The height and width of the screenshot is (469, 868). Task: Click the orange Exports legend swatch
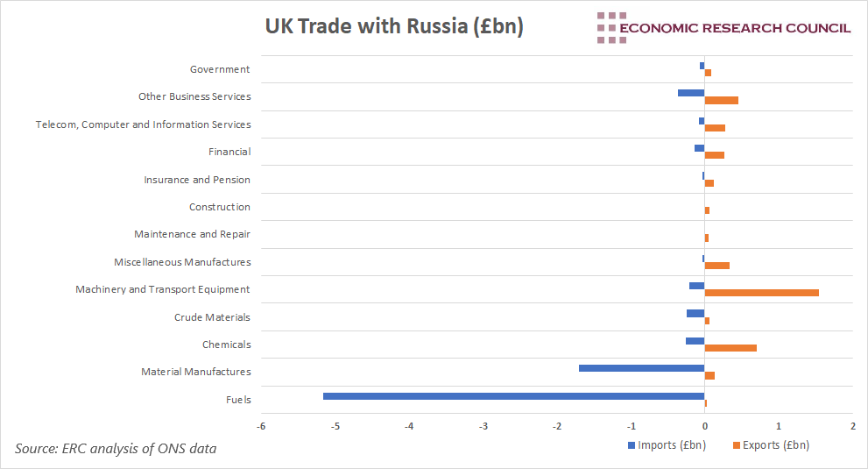point(737,445)
